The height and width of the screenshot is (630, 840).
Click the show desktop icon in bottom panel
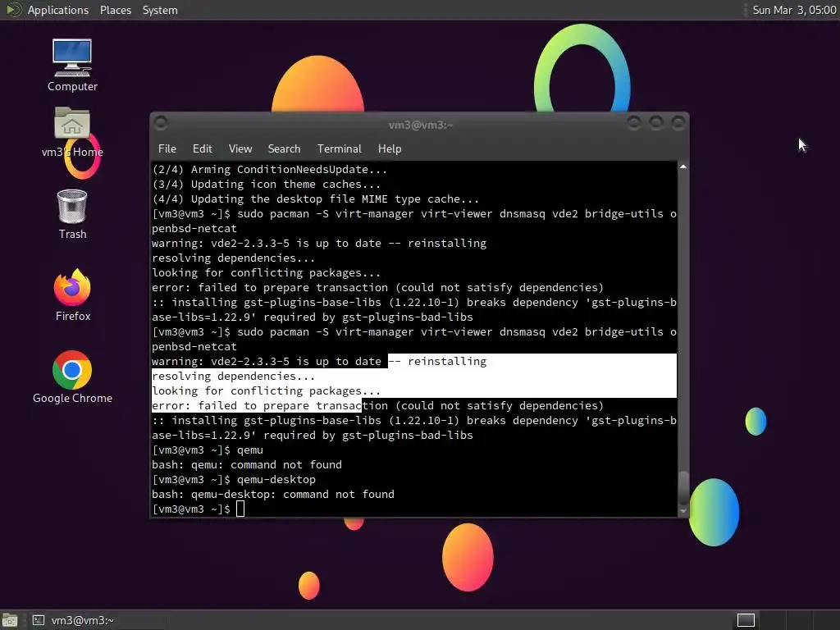[10, 620]
